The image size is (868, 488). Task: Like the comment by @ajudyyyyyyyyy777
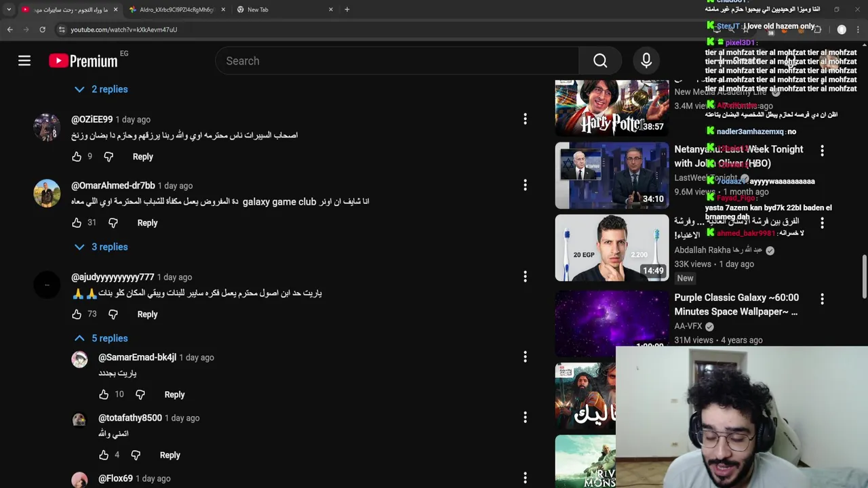click(x=77, y=314)
